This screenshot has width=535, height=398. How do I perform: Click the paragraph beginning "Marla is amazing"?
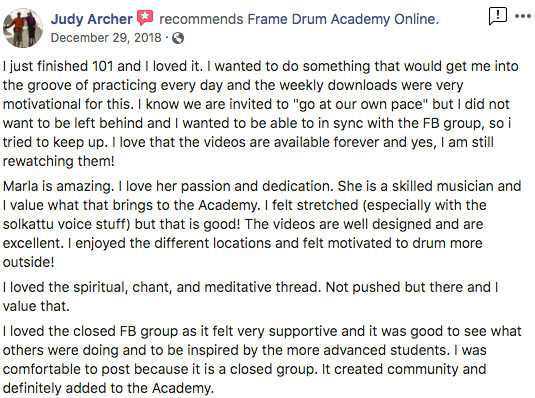click(x=262, y=224)
